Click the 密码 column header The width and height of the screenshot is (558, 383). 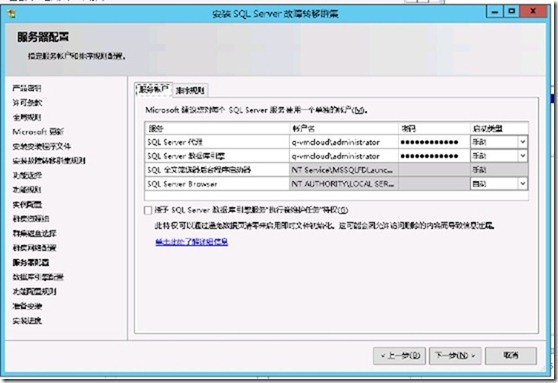[434, 128]
